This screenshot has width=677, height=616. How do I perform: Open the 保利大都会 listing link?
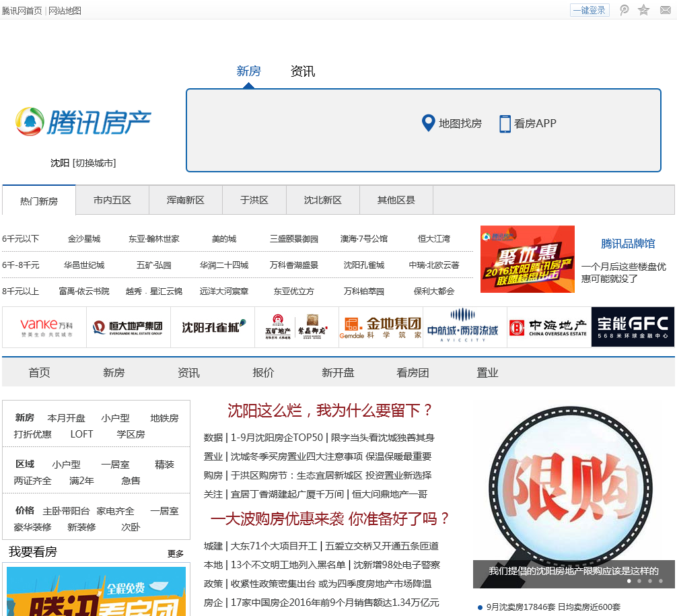[434, 292]
